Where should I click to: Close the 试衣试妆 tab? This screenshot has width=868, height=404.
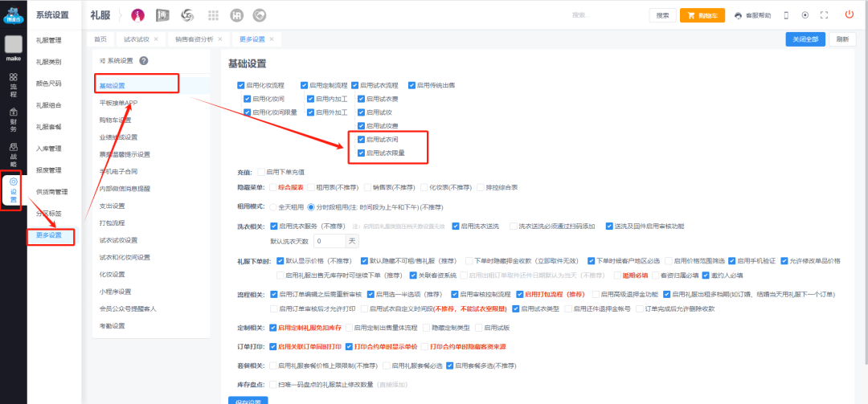point(156,39)
